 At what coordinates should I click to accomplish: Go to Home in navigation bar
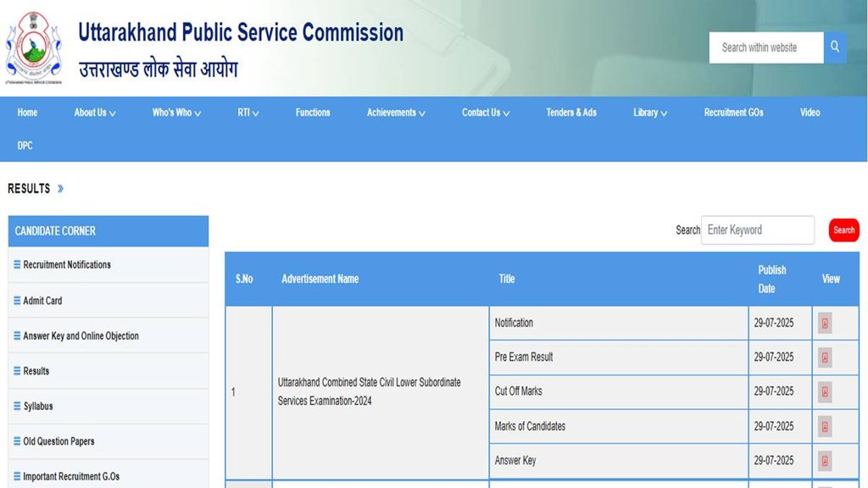(x=27, y=113)
